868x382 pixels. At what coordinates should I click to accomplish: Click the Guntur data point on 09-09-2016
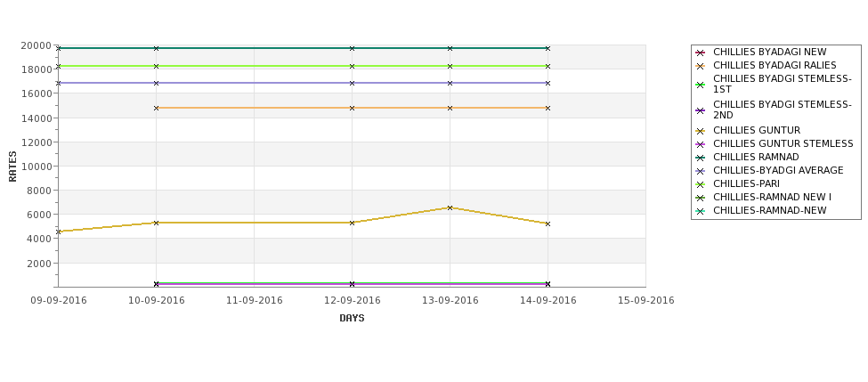[x=59, y=232]
